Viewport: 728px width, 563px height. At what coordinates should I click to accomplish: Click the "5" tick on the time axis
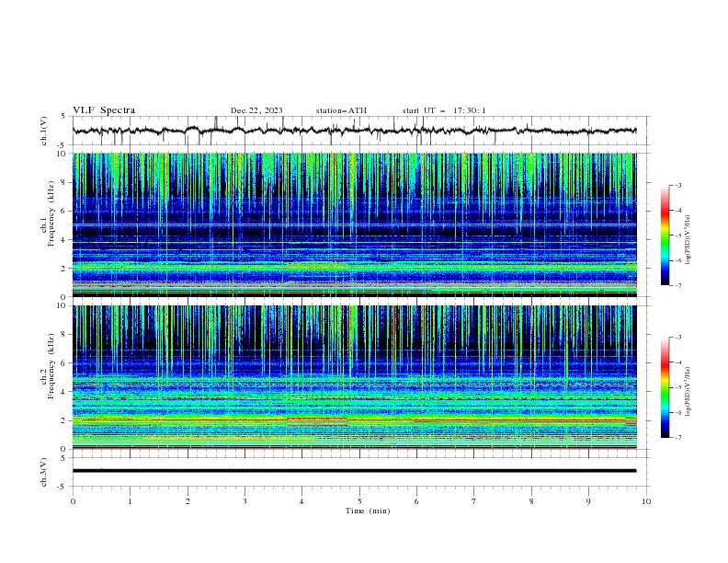[x=359, y=501]
